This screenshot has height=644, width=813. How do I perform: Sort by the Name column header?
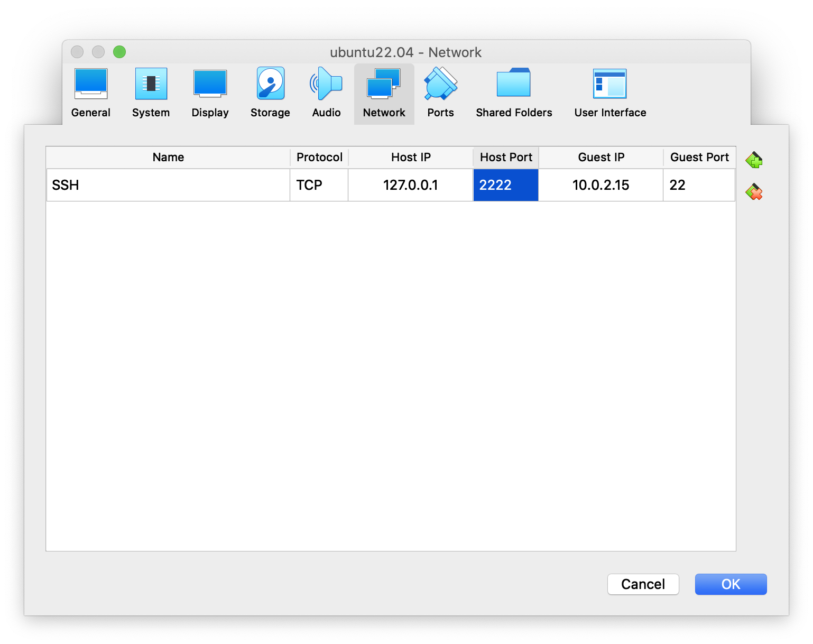click(x=168, y=158)
